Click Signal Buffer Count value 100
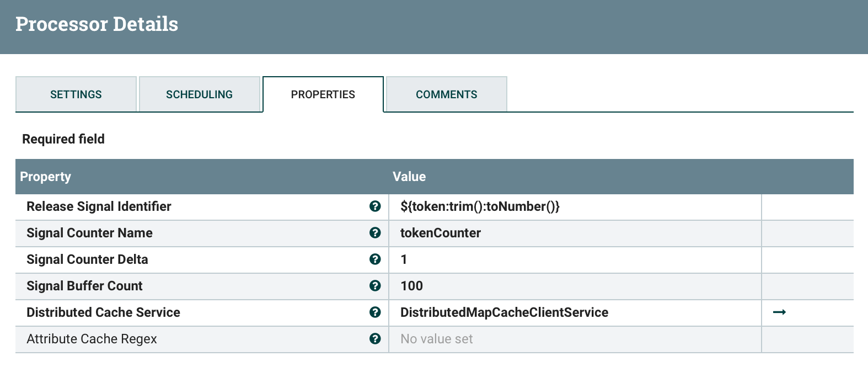The image size is (868, 372). coord(411,286)
